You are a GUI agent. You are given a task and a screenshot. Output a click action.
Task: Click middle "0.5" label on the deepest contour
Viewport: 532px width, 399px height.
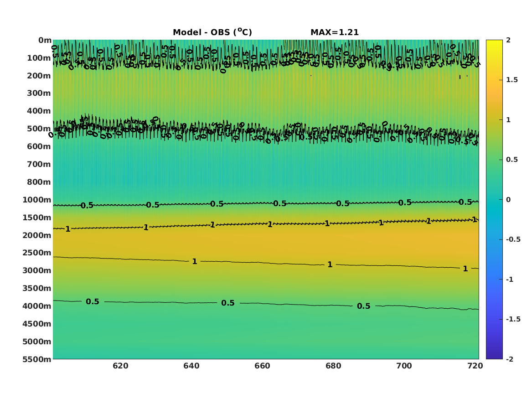point(227,303)
